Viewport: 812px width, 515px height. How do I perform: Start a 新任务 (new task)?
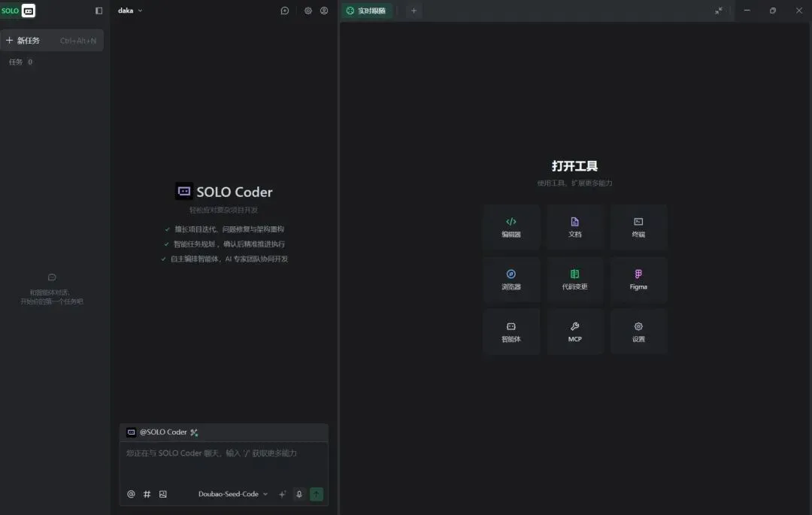(52, 41)
